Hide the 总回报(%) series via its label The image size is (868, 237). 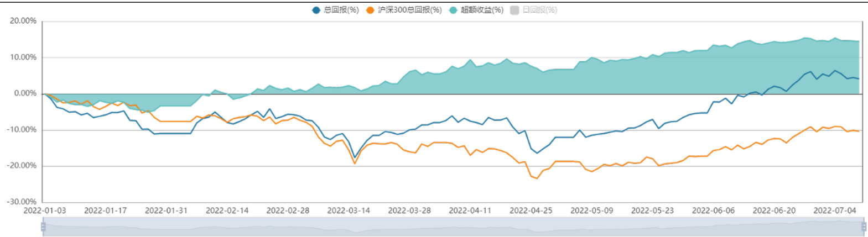point(341,10)
